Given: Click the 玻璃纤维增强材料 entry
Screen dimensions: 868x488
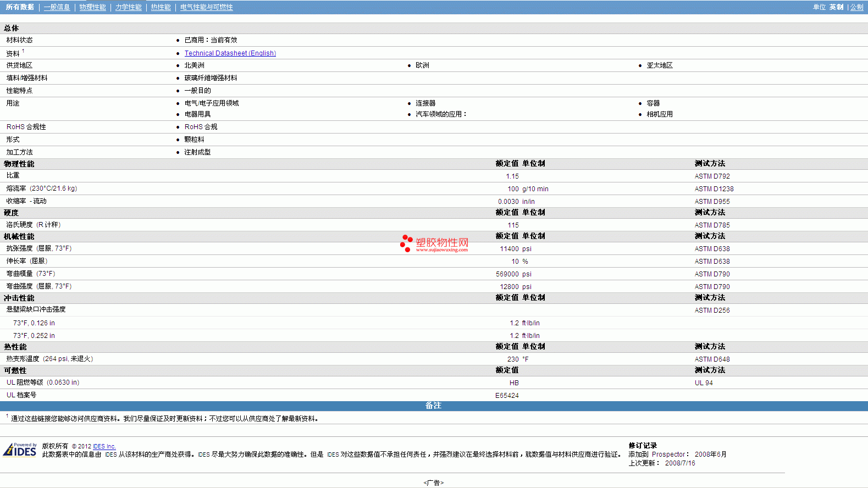Looking at the screenshot, I should point(211,78).
